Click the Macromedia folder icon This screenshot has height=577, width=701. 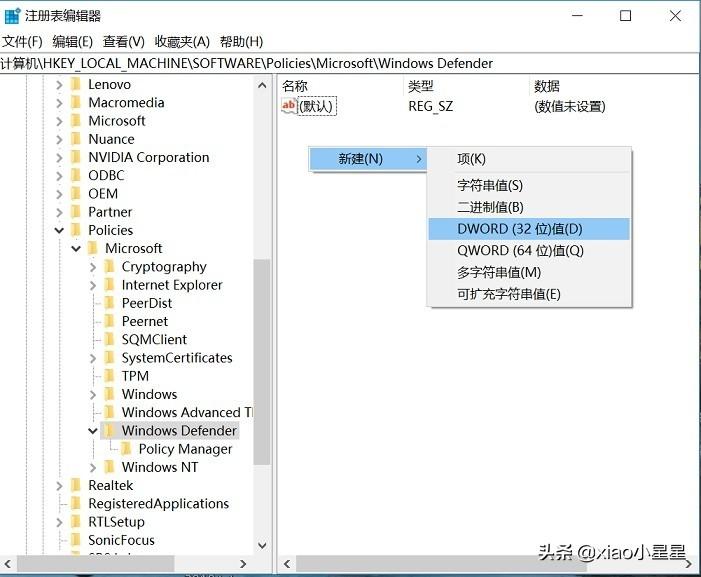tap(76, 102)
